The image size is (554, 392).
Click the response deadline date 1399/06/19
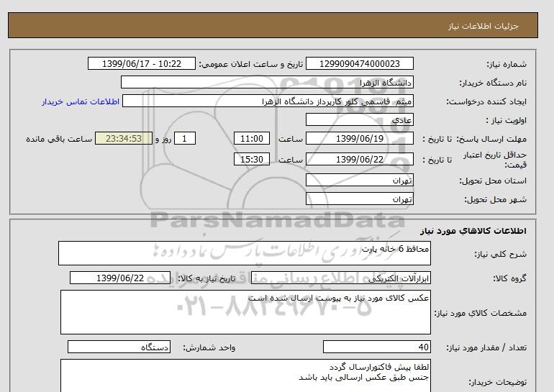tap(359, 138)
